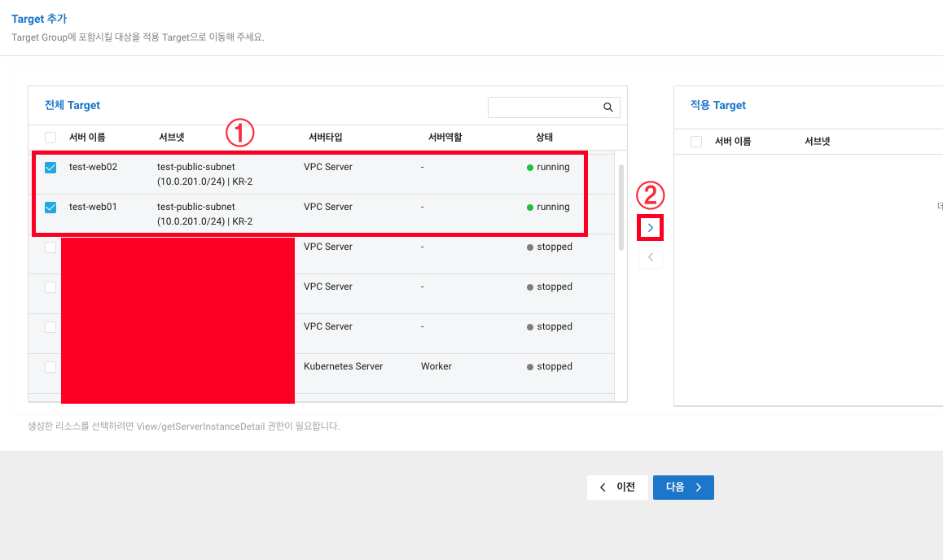
Task: Click the 서버 이름 header in 적용 Target
Action: tap(733, 141)
